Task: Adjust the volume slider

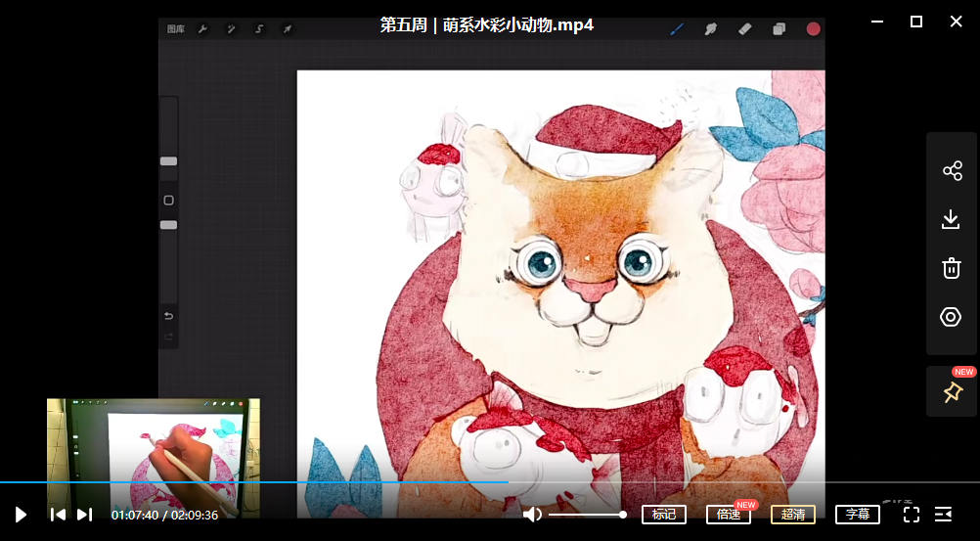Action: (587, 515)
